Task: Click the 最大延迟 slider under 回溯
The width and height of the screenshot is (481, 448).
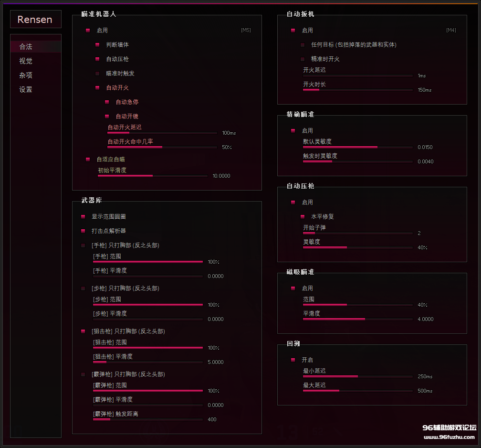Action: tap(358, 391)
